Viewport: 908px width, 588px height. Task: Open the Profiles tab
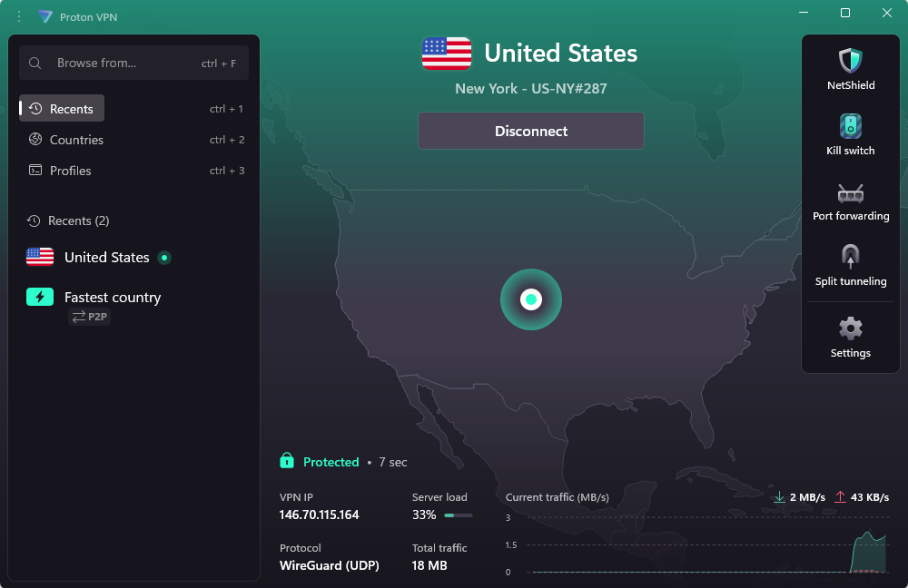click(x=135, y=171)
